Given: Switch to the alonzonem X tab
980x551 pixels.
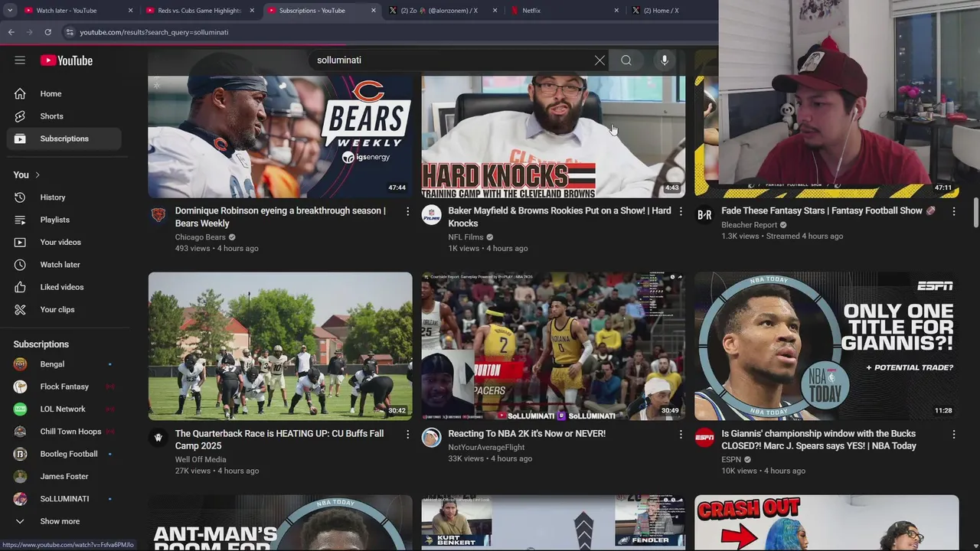Looking at the screenshot, I should tap(443, 11).
